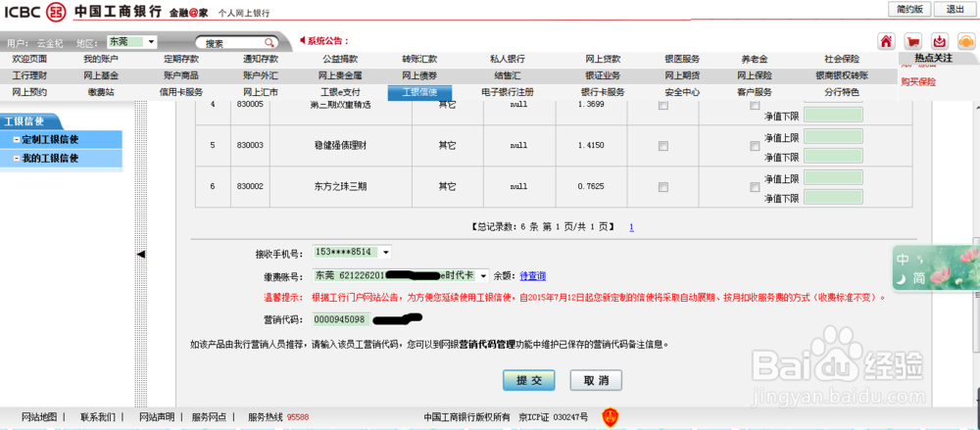Screen dimensions: 980x430
Task: Open the 缴费站 menu
Action: [101, 92]
